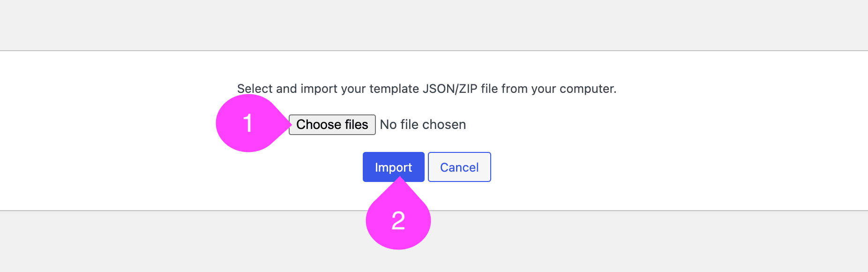Image resolution: width=868 pixels, height=272 pixels.
Task: Click the pink step 2 callout marker
Action: (x=398, y=220)
